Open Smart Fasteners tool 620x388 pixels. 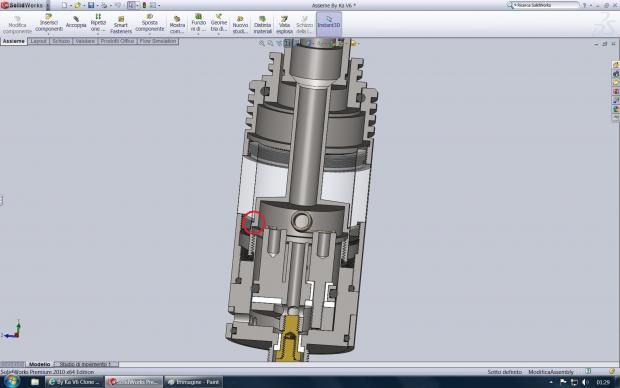pos(121,25)
